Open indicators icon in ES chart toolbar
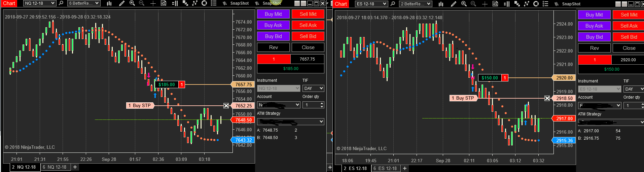 (x=517, y=4)
